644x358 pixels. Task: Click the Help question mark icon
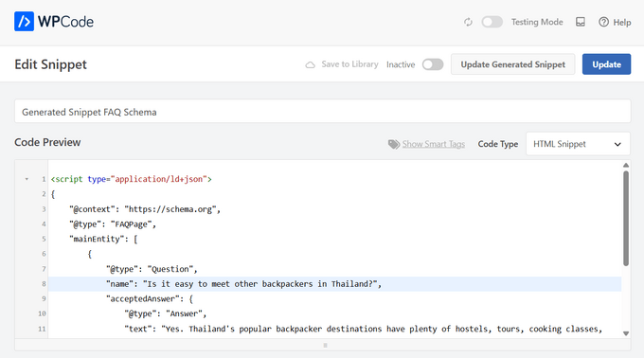[x=603, y=22]
